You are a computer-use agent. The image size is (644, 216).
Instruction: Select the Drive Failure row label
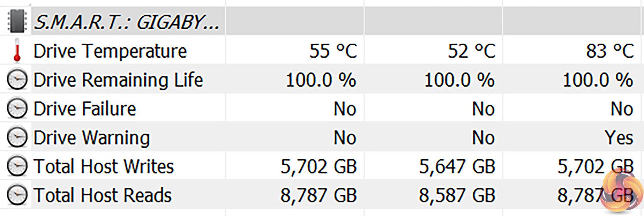tap(85, 109)
